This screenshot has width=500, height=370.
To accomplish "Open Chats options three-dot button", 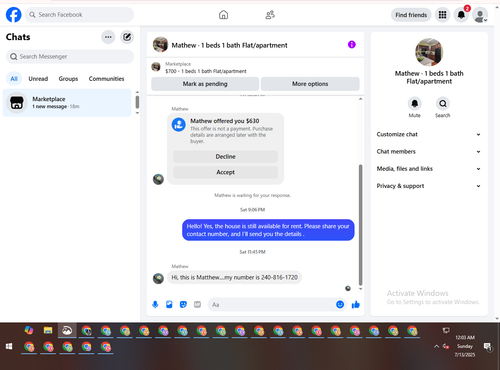I will tap(108, 37).
